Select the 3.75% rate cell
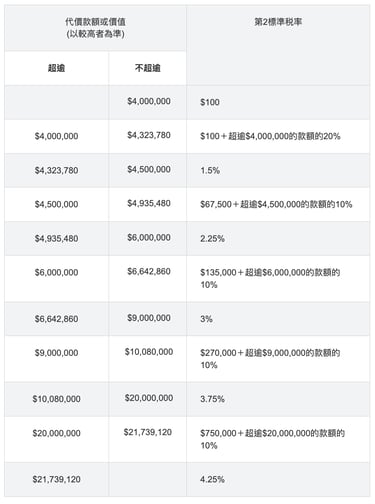This screenshot has height=504, width=375. (x=278, y=399)
